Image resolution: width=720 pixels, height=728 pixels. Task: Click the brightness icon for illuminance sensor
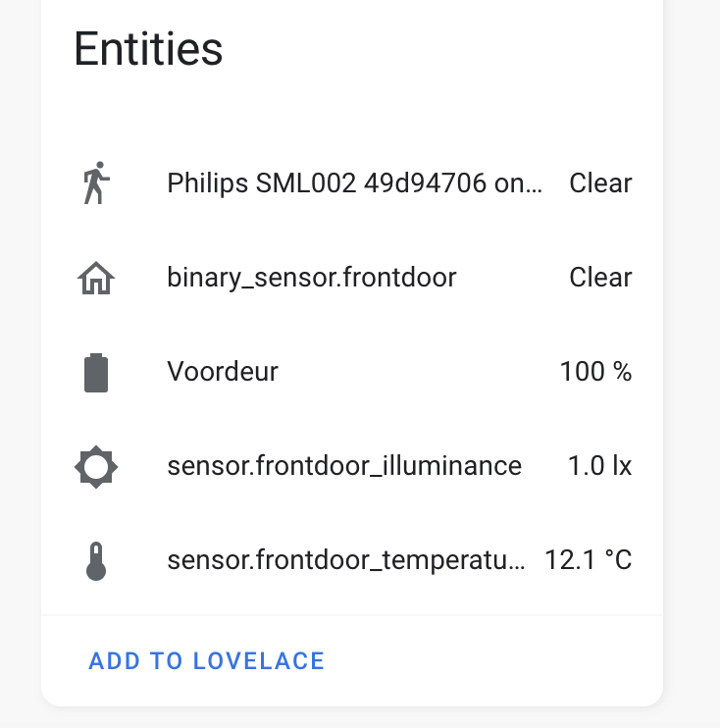(x=96, y=467)
